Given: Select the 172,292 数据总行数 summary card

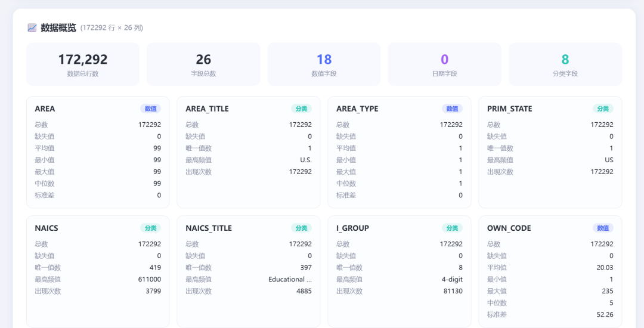Looking at the screenshot, I should (83, 64).
